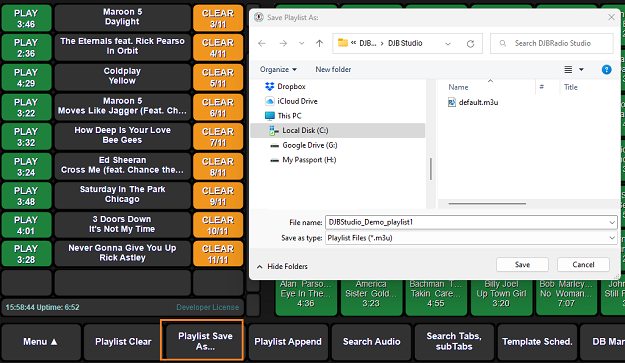Screen dimensions: 625x363
Task: Click the Search Tabs, subTabs button
Action: [454, 342]
